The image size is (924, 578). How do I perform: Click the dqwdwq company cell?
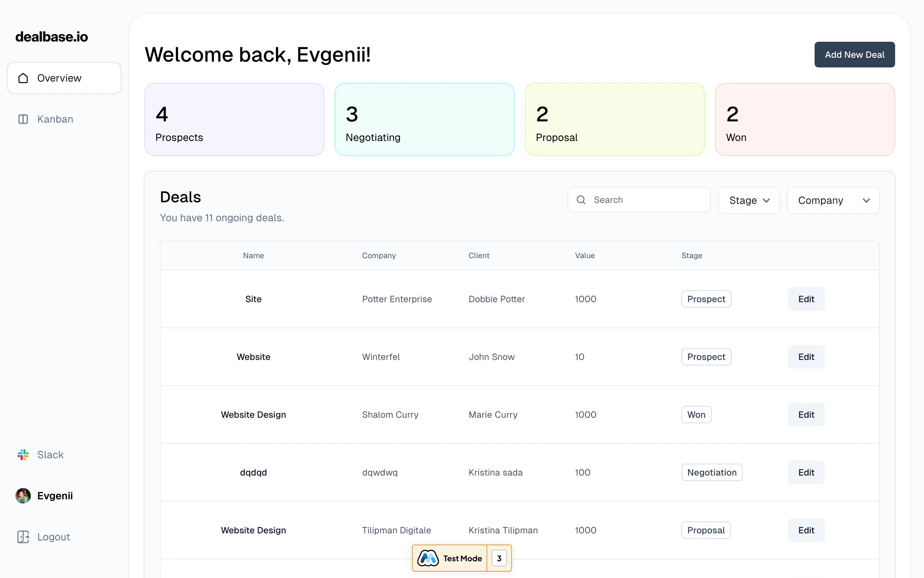[380, 472]
